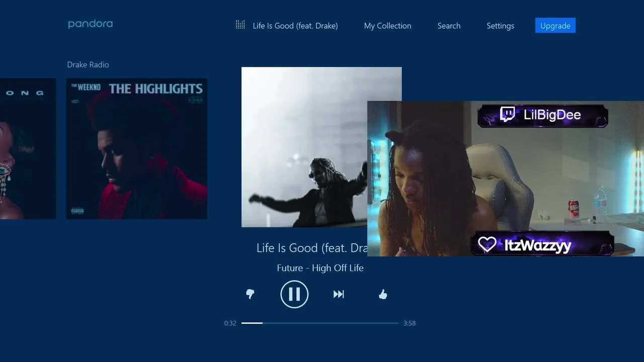Thumbs down the current song
Screen dimensions: 644x362
(250, 294)
